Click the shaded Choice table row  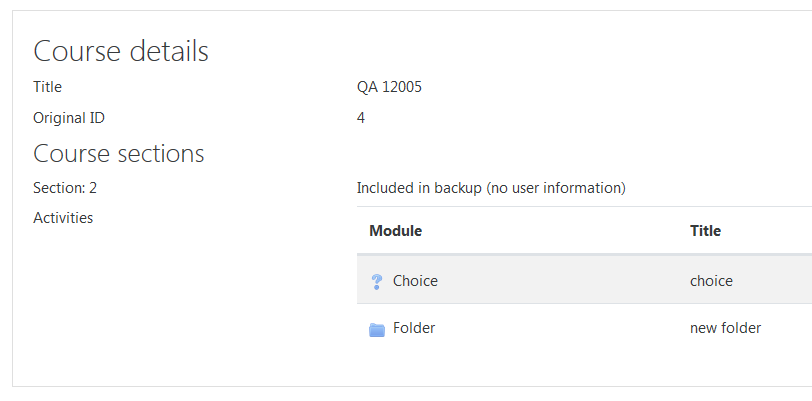click(584, 281)
